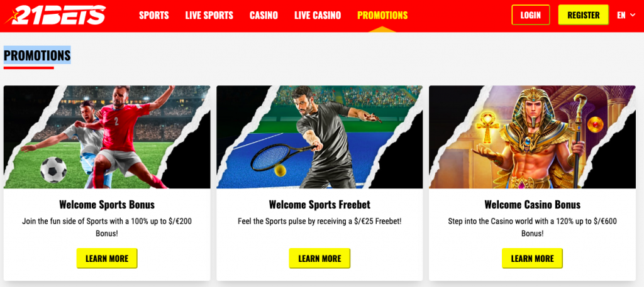Image resolution: width=644 pixels, height=287 pixels.
Task: Open the football players promo image
Action: click(107, 137)
